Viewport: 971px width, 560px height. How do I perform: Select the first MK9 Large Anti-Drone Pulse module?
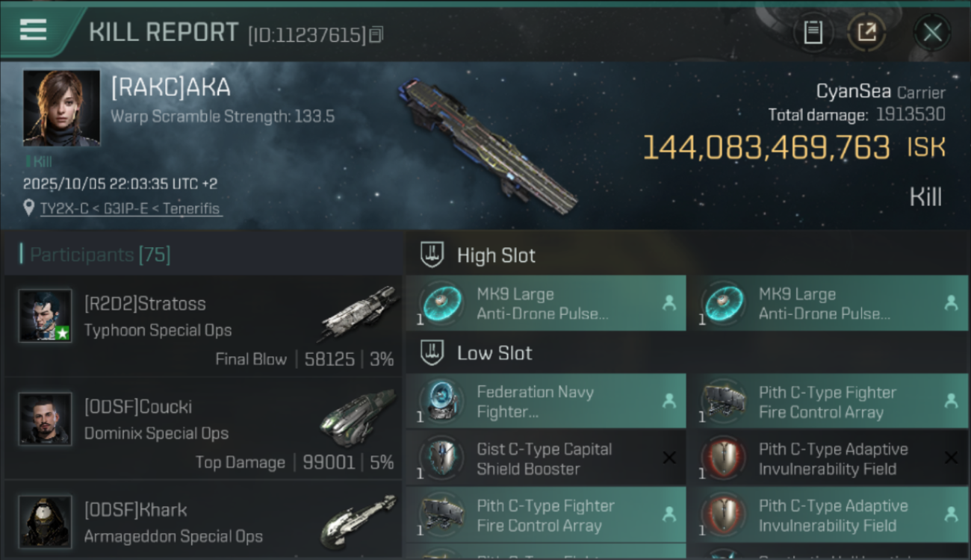545,303
